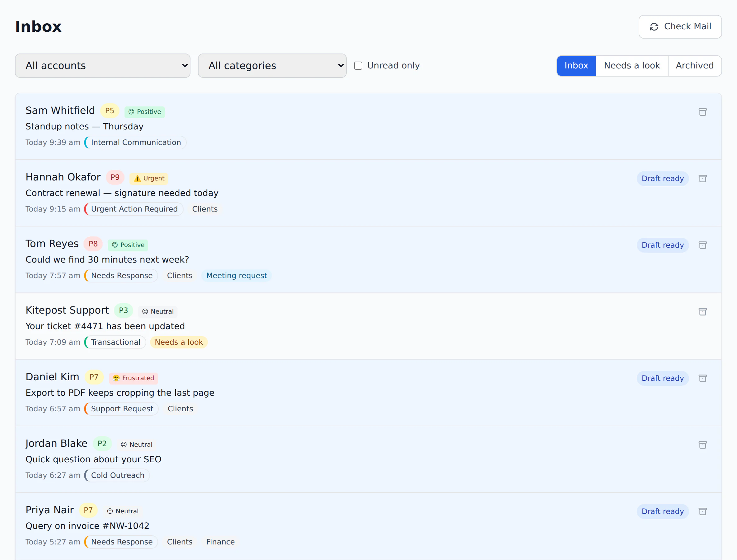The image size is (737, 560).
Task: Click the P9 priority badge
Action: [x=115, y=177]
